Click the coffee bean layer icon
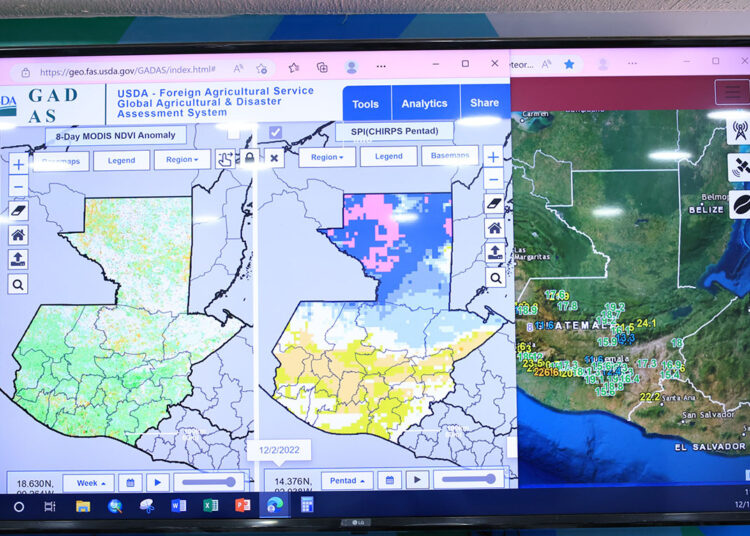 740,203
